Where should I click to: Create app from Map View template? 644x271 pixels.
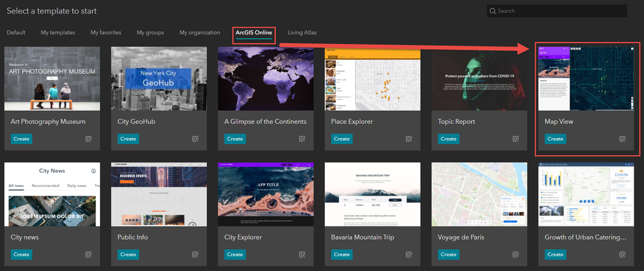[555, 139]
